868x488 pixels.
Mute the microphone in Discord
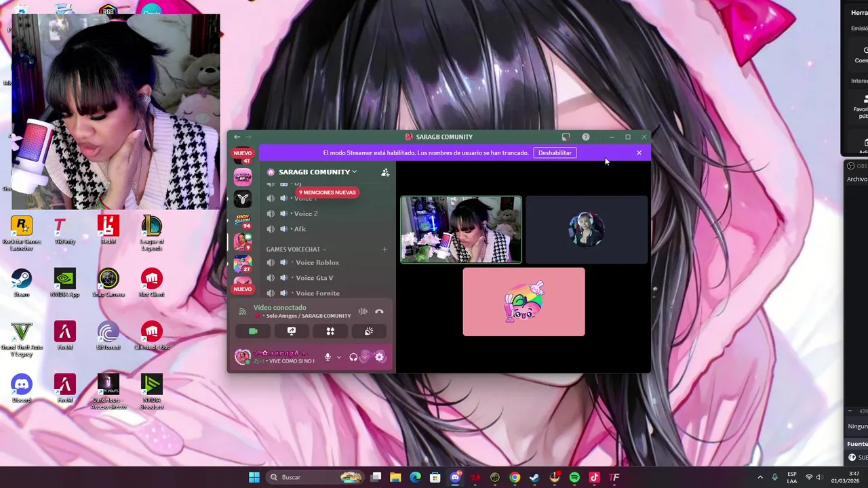coord(328,357)
